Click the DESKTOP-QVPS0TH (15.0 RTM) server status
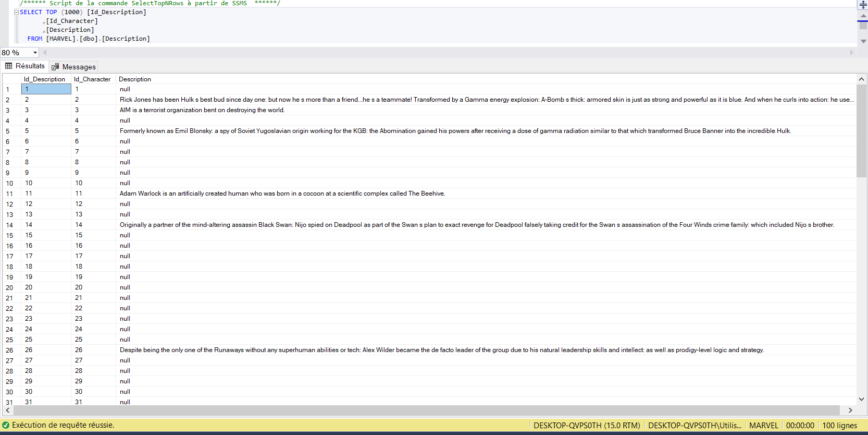The image size is (868, 435). 587,426
